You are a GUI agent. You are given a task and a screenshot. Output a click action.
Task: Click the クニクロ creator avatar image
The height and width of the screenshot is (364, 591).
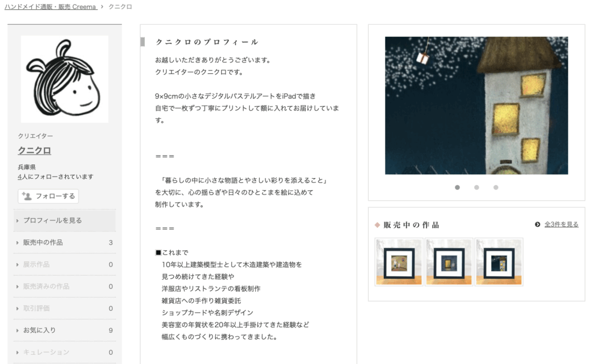pos(64,79)
